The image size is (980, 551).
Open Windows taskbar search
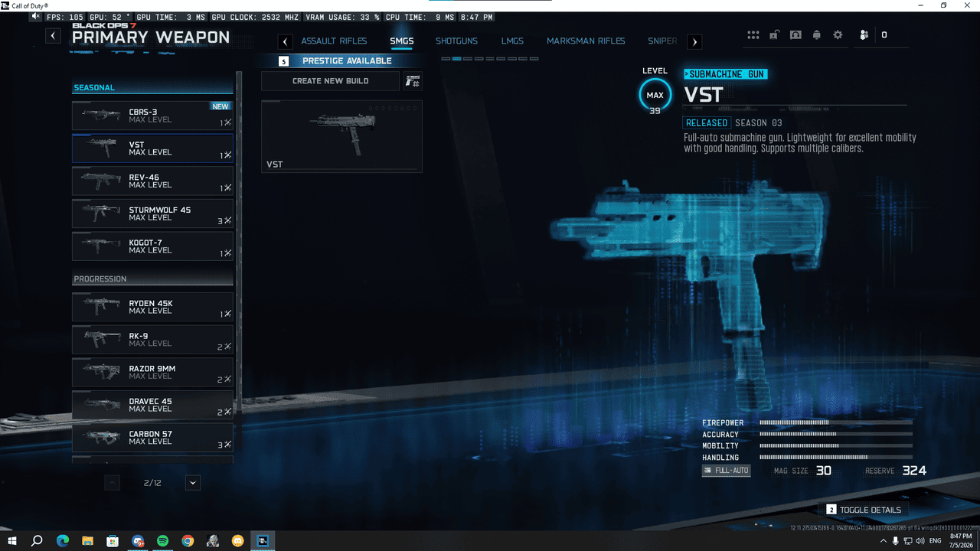37,541
